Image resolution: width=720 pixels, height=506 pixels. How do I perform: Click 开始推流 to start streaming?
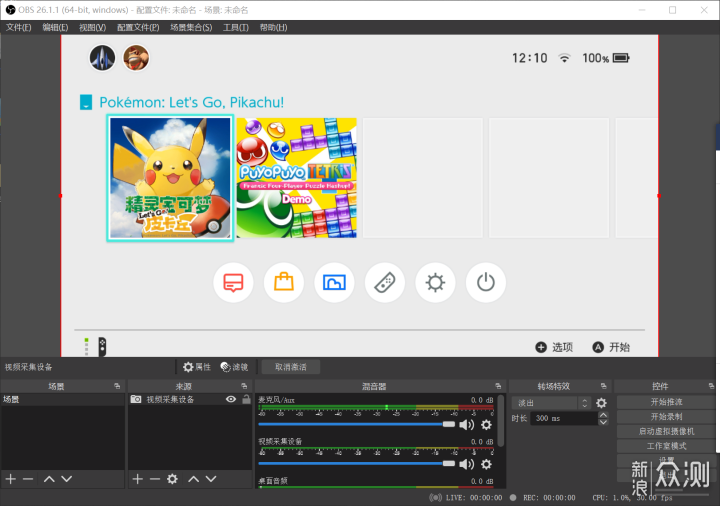[666, 402]
